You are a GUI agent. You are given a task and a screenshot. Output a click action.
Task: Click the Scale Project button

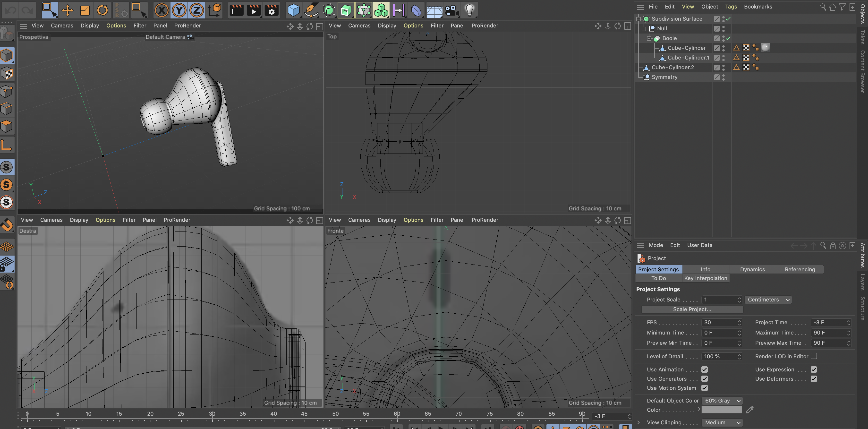tap(692, 309)
